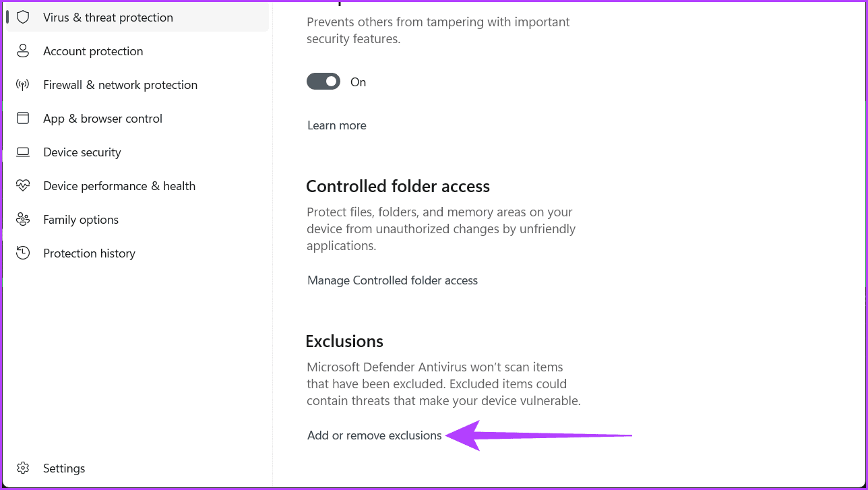The image size is (868, 490).
Task: Click the App & browser control icon
Action: pos(23,118)
